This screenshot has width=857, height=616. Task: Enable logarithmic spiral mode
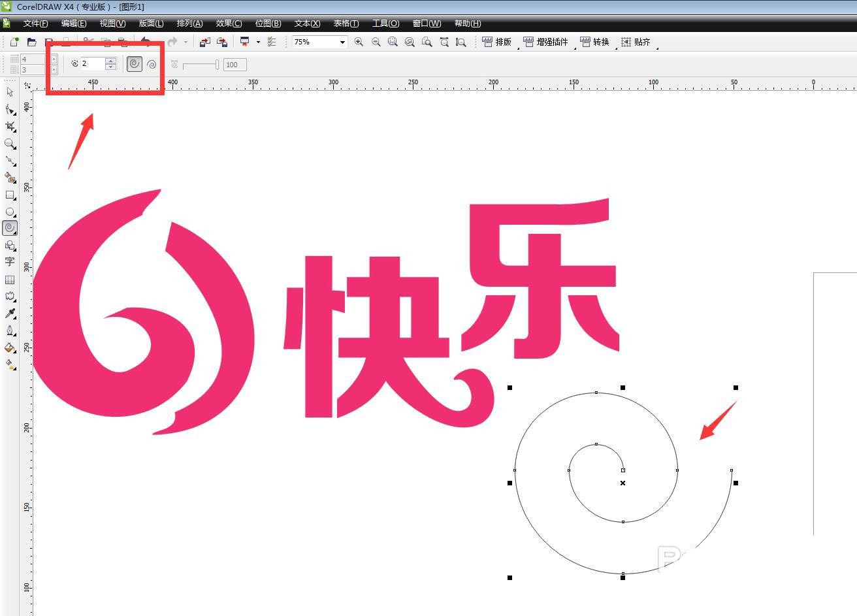pyautogui.click(x=152, y=63)
